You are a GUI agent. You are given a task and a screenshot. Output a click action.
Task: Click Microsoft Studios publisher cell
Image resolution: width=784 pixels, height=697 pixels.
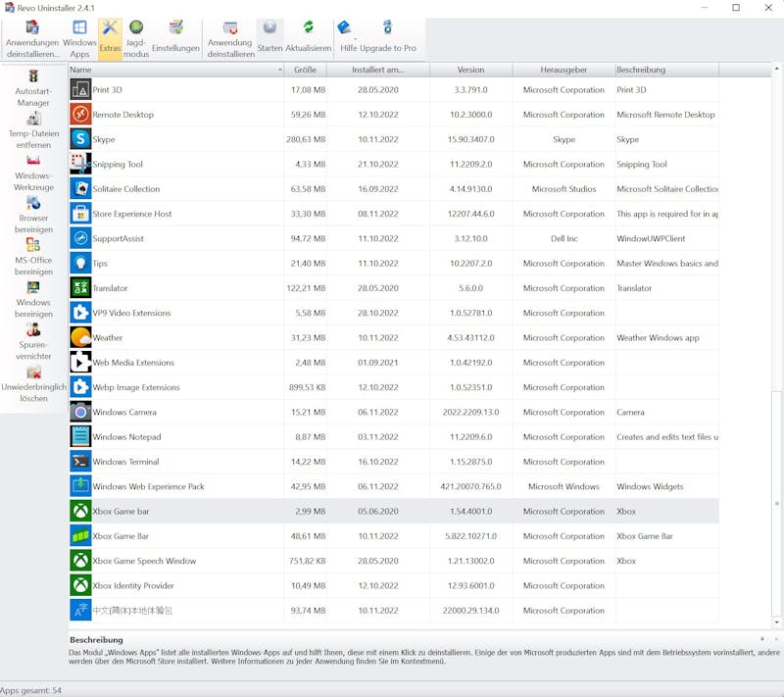click(x=564, y=189)
